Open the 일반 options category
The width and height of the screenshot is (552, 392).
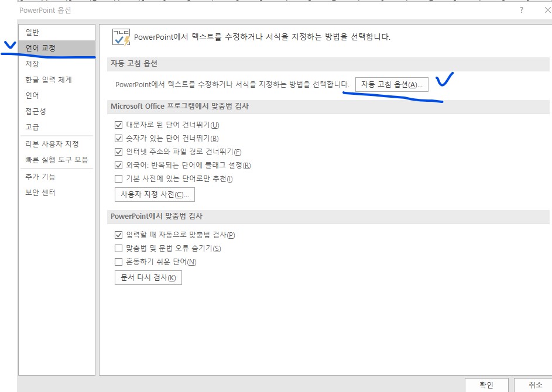(x=57, y=32)
